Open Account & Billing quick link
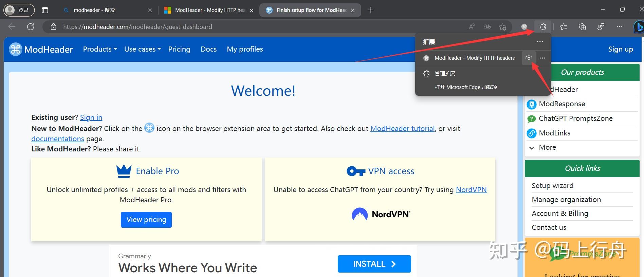This screenshot has width=644, height=277. [560, 214]
